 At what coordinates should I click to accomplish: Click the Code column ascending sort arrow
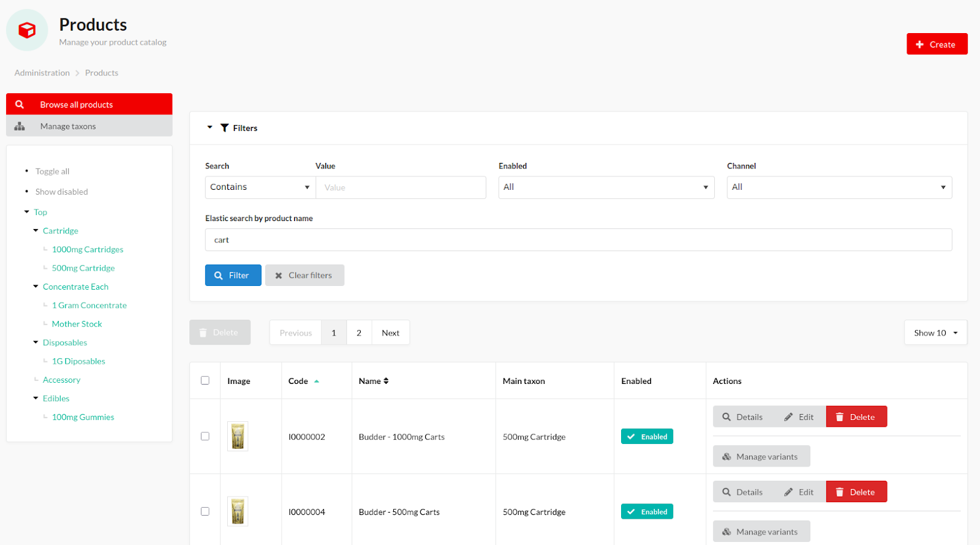pyautogui.click(x=317, y=381)
